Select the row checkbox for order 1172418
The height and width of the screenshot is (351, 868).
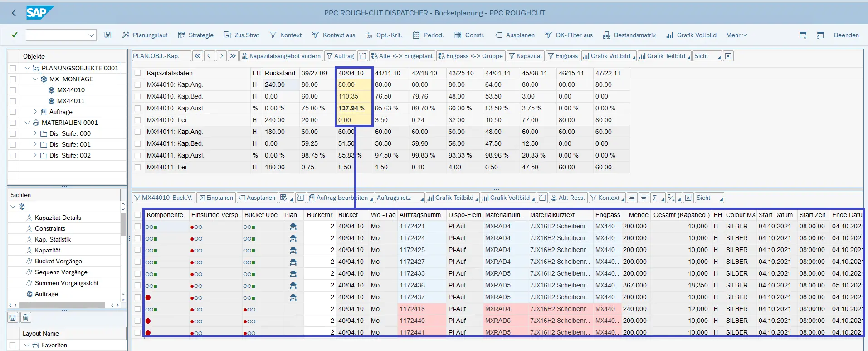pyautogui.click(x=137, y=309)
